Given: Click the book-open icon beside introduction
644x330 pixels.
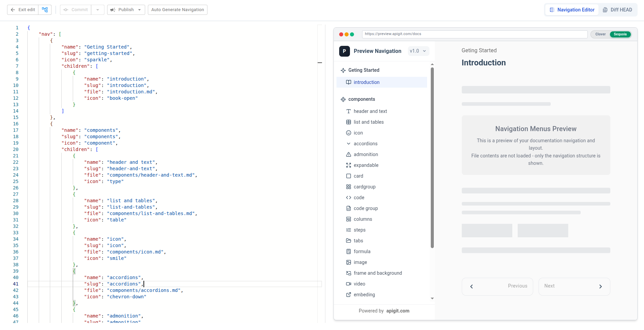Looking at the screenshot, I should coord(349,82).
